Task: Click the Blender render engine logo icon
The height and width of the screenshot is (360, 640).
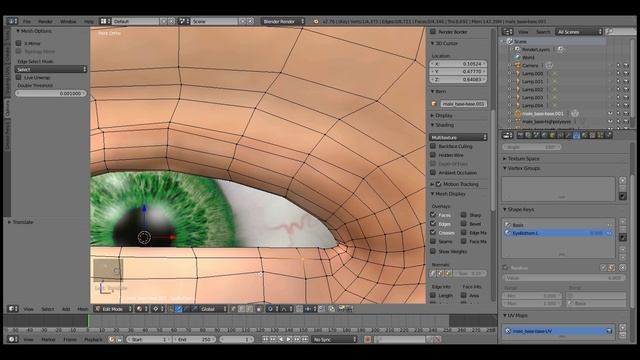Action: click(x=316, y=21)
